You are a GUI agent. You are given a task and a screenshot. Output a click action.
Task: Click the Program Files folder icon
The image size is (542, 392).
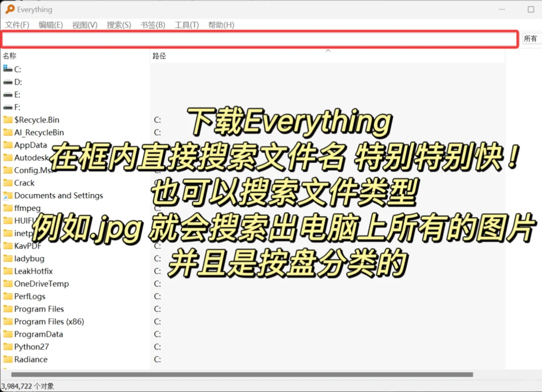pos(8,308)
